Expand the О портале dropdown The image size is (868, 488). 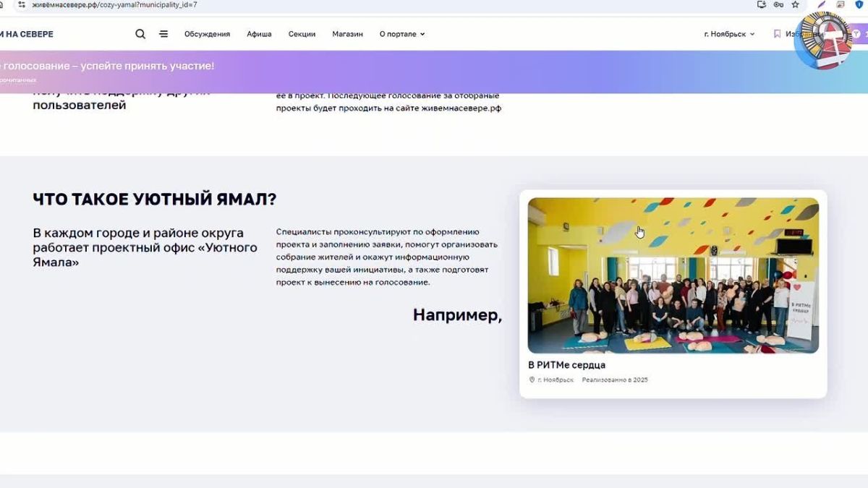click(402, 34)
